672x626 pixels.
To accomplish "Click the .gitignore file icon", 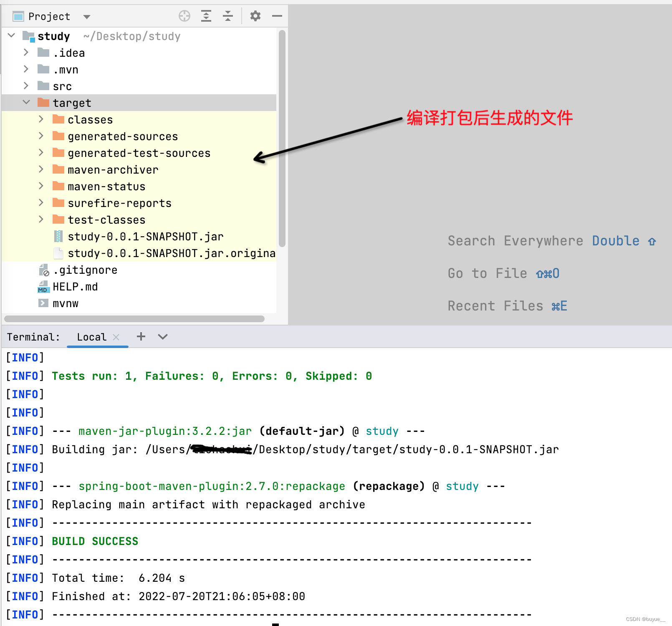I will point(44,270).
